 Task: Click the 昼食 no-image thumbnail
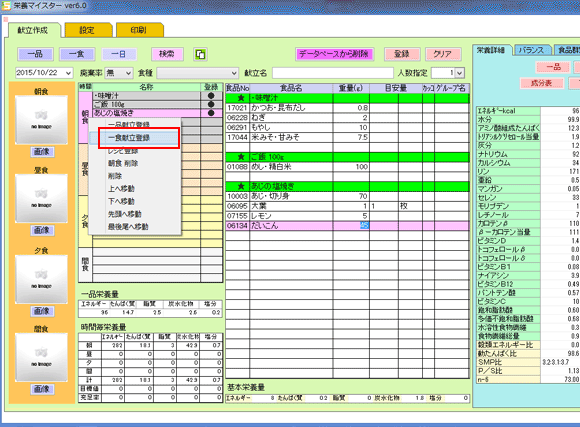point(41,199)
